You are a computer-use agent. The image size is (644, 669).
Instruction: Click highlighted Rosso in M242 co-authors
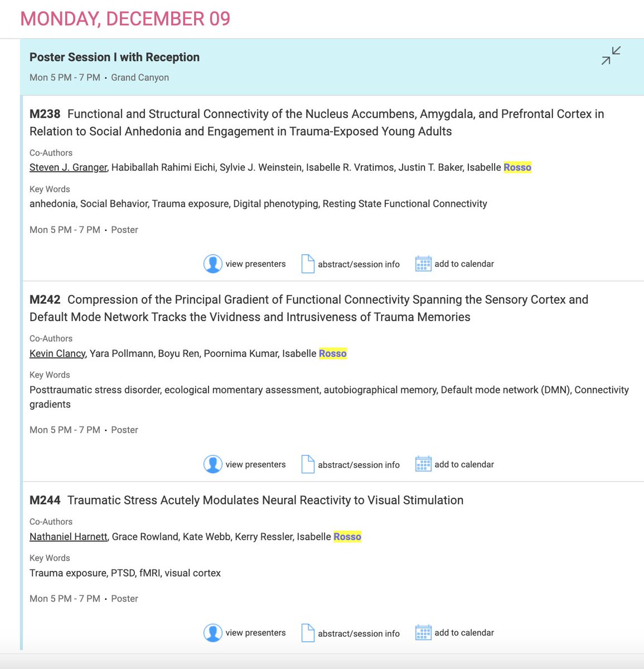[333, 353]
